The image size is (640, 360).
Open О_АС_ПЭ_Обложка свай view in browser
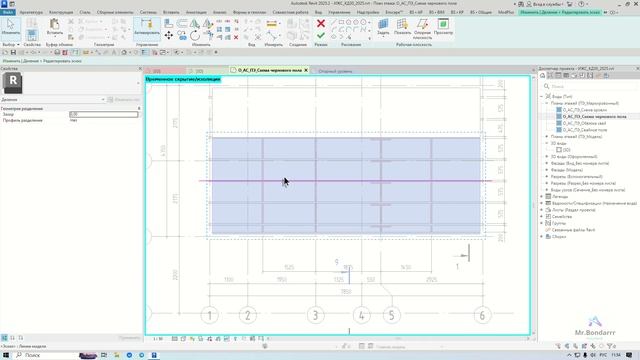point(584,123)
